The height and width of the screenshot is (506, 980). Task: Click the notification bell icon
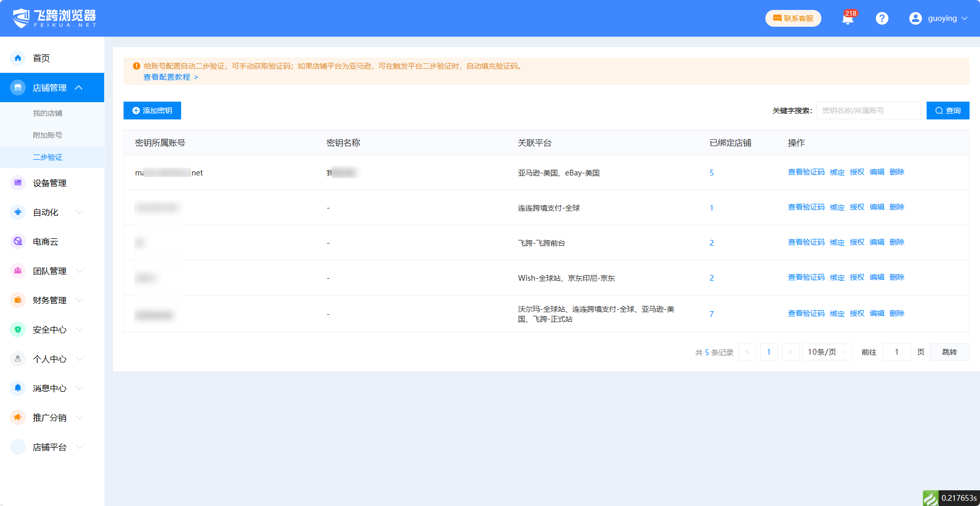click(x=848, y=19)
